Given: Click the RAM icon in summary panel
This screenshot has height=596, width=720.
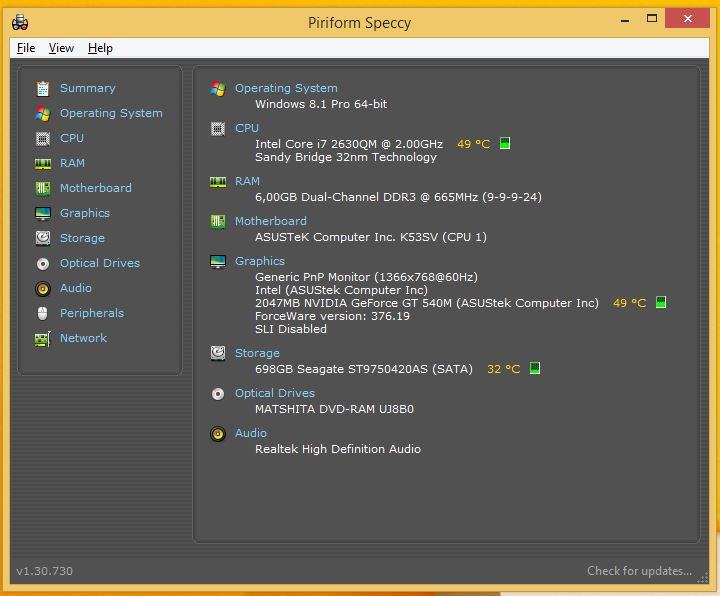Looking at the screenshot, I should 218,182.
